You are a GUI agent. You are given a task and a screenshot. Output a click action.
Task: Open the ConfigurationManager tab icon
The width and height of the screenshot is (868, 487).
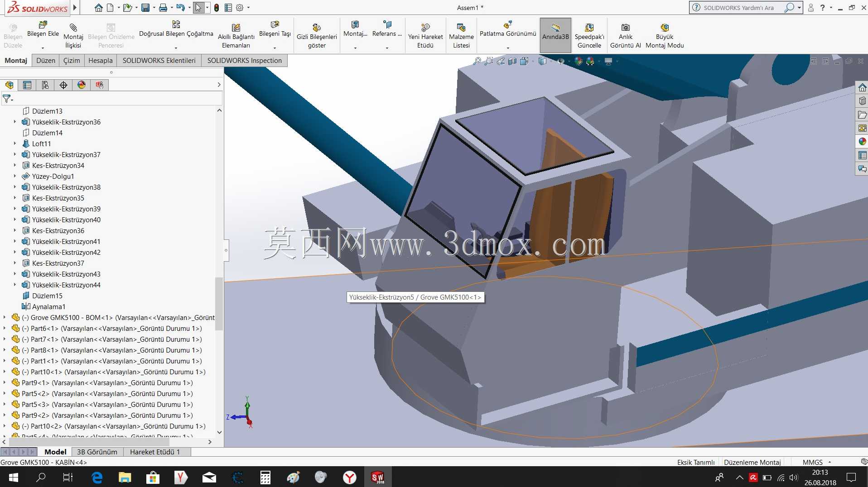point(45,85)
